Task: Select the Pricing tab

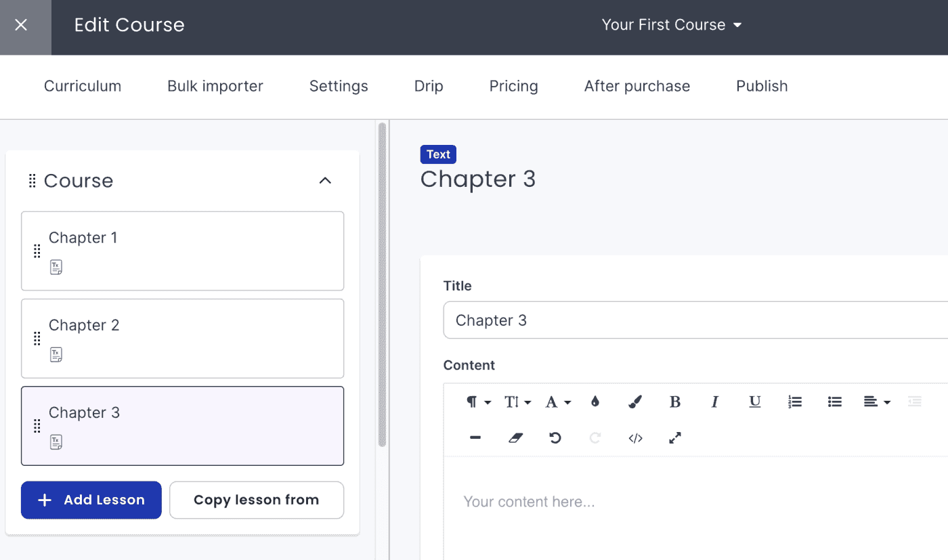Action: click(514, 86)
